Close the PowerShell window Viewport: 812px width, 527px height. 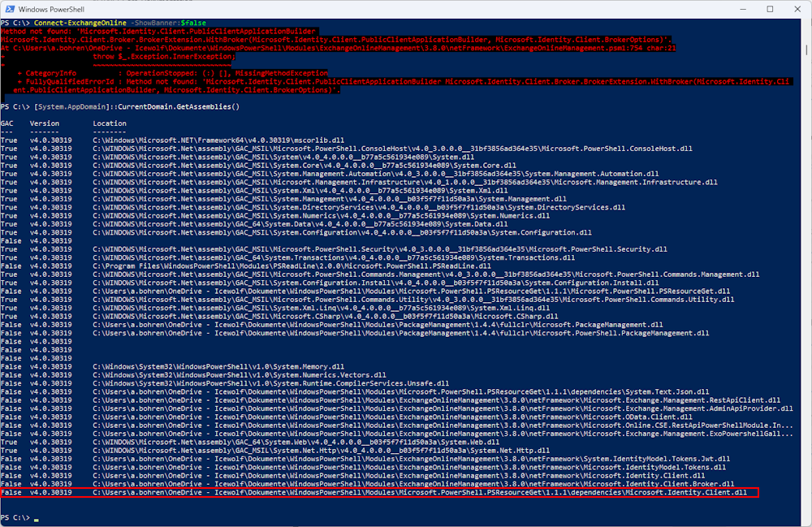tap(797, 9)
